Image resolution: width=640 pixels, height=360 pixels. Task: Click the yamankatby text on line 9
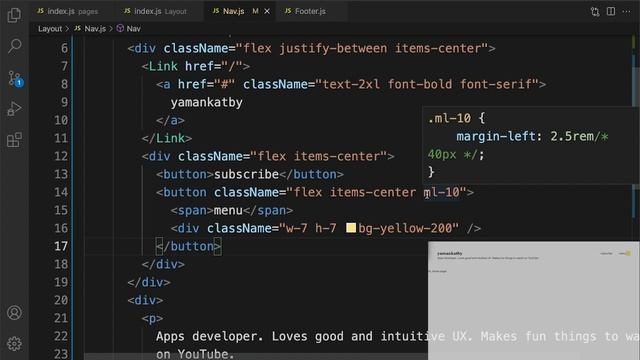[x=207, y=102]
